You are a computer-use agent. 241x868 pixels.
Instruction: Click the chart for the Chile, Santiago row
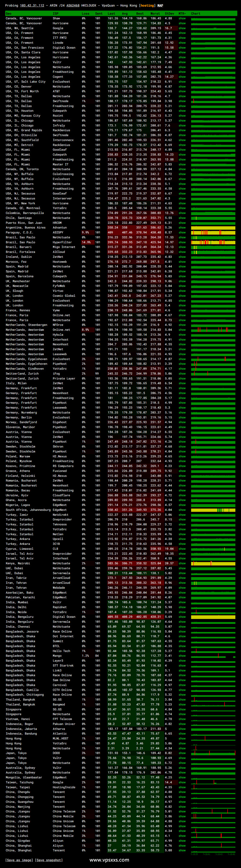(x=213, y=218)
